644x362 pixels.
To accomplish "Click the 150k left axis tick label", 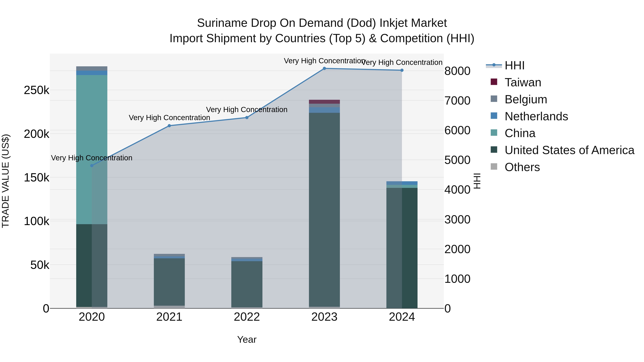I will pyautogui.click(x=36, y=178).
